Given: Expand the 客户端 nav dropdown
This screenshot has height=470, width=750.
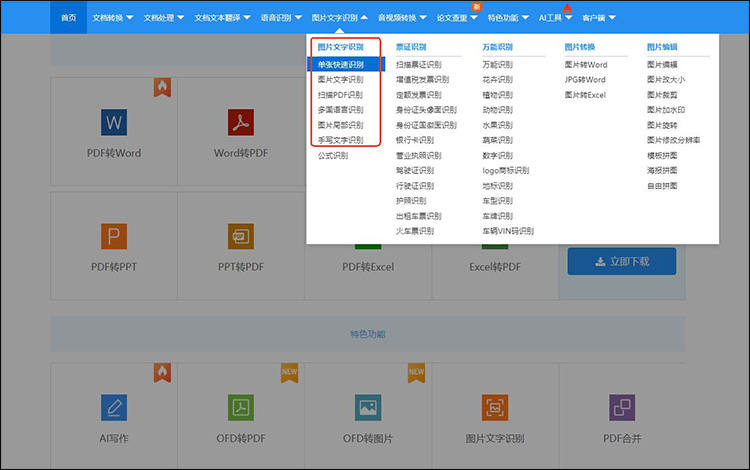Looking at the screenshot, I should [x=599, y=18].
